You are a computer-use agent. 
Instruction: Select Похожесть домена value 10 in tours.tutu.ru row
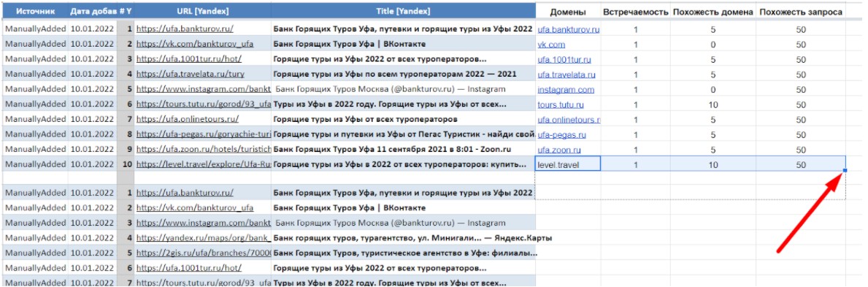(713, 104)
